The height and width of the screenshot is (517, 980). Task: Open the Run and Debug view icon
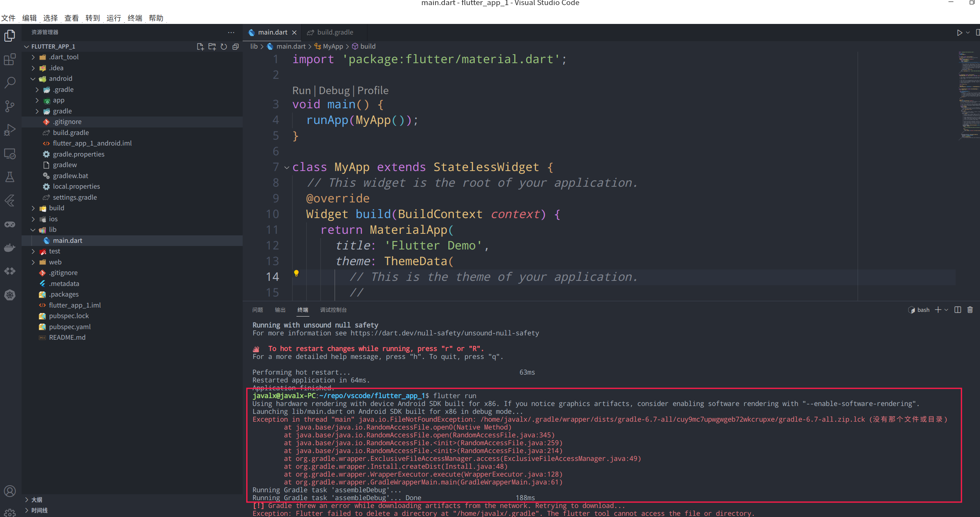(x=10, y=130)
